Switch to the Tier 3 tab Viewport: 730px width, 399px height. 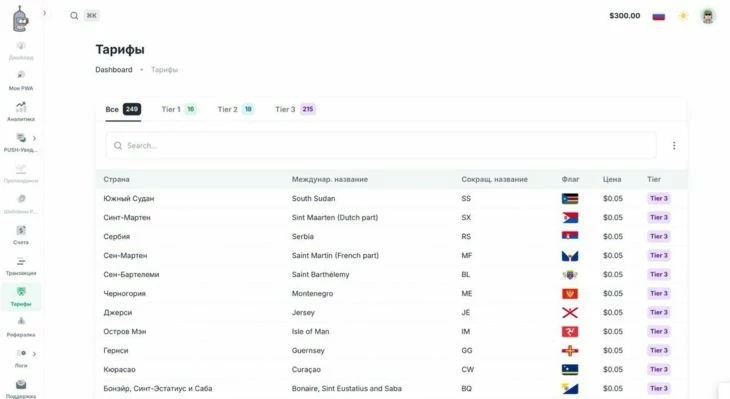point(295,109)
